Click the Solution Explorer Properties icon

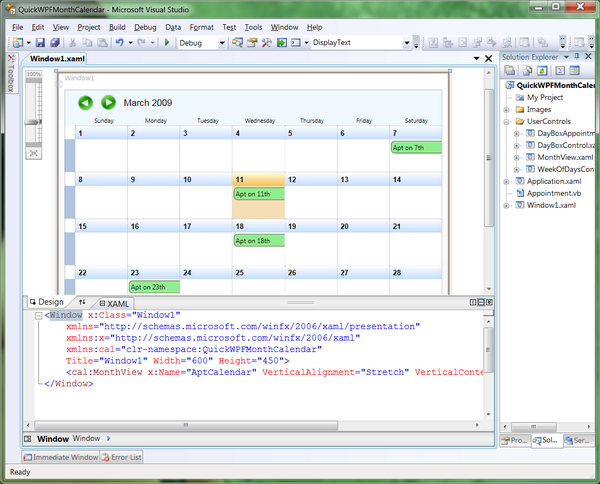[510, 70]
